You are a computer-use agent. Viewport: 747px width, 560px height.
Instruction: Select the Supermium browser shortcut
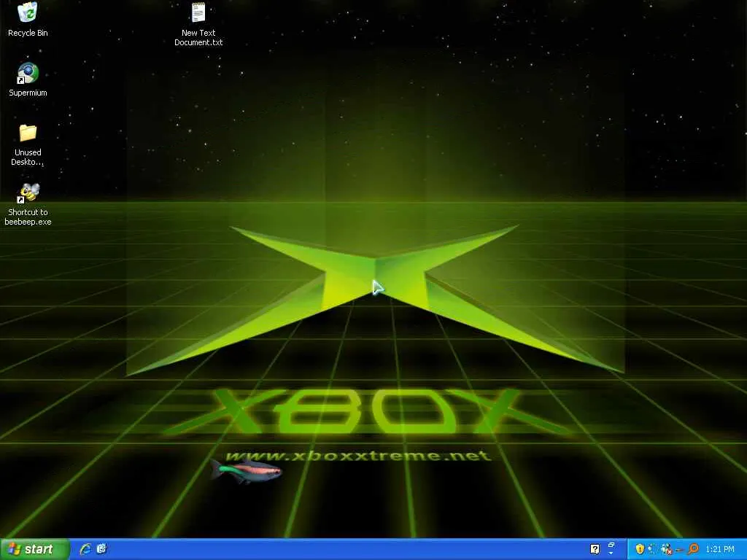click(28, 80)
